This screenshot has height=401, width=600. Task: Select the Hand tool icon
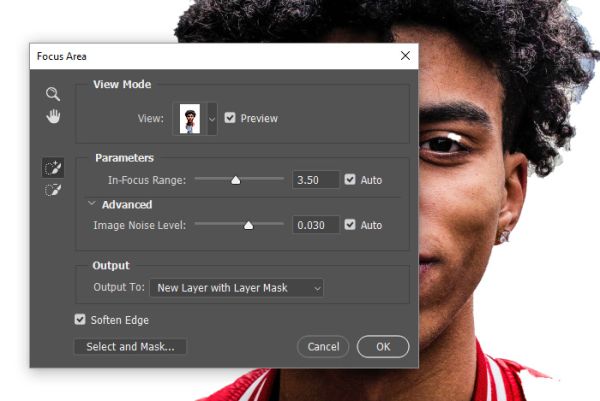coord(53,116)
